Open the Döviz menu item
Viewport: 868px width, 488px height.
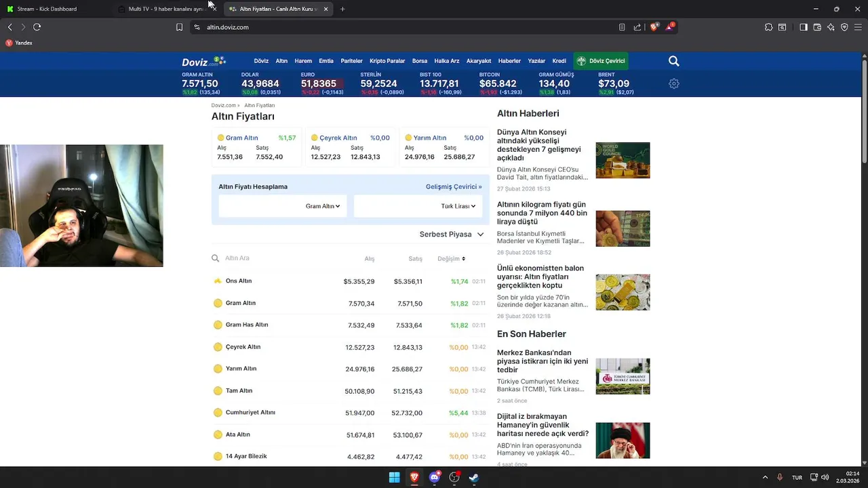[x=261, y=61]
